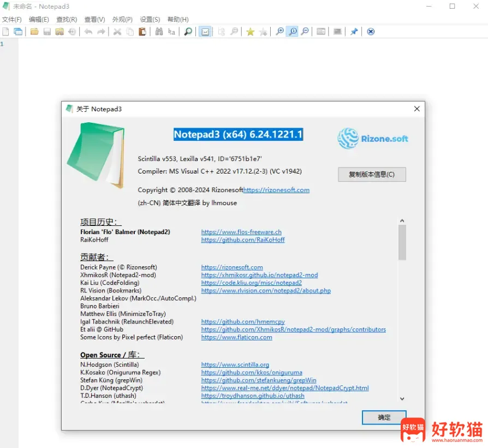Click the Paste clipboard icon
Screen dimensions: 488x448
142,32
